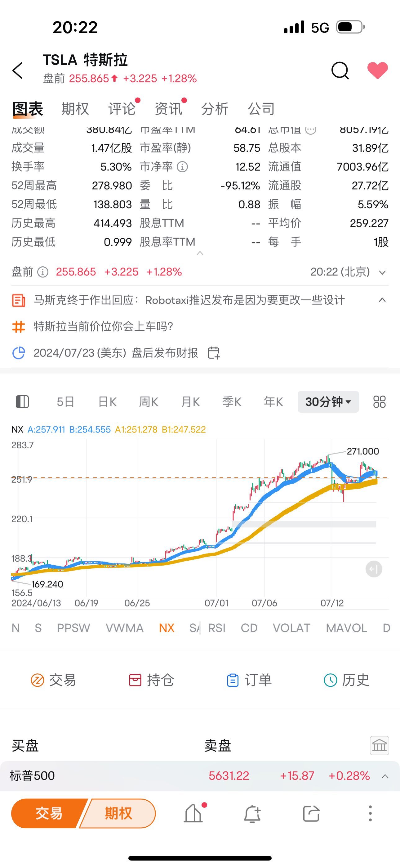Open the 30分钟 interval dropdown
Viewport: 400px width, 868px height.
[x=328, y=402]
